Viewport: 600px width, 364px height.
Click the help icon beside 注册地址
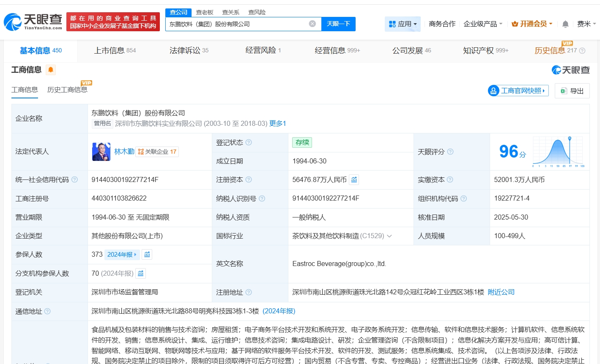click(x=249, y=292)
